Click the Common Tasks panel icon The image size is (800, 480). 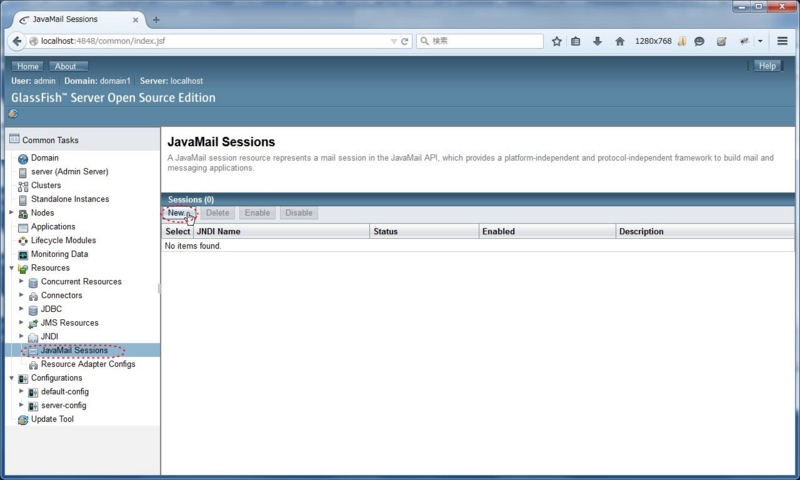click(14, 139)
